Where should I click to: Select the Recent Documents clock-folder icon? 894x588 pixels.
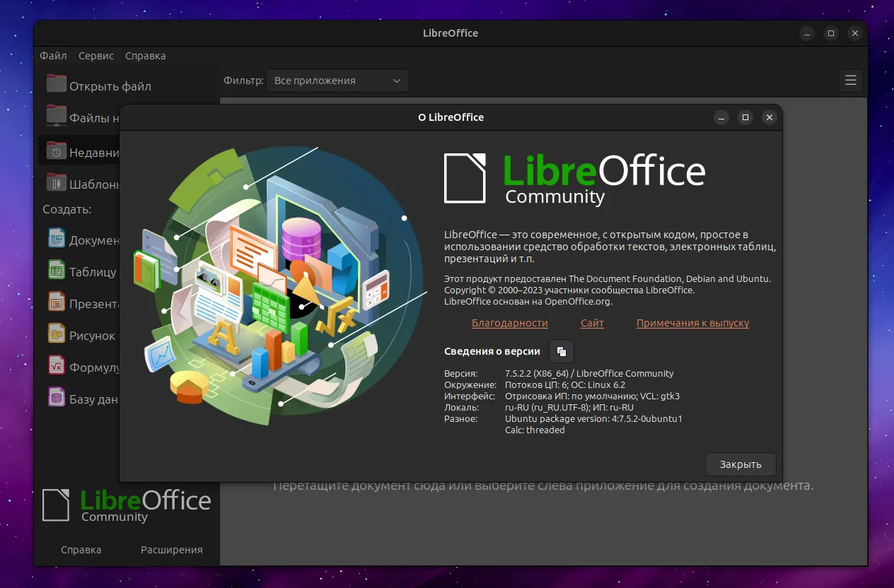57,150
